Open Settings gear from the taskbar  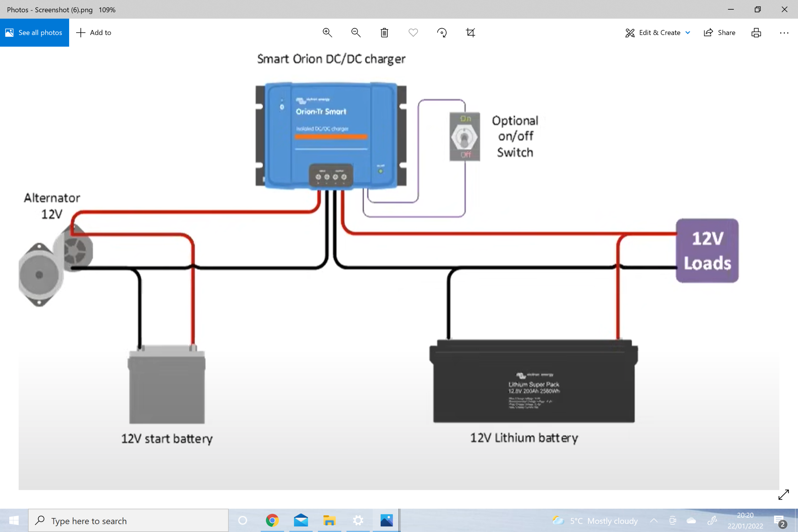click(358, 520)
